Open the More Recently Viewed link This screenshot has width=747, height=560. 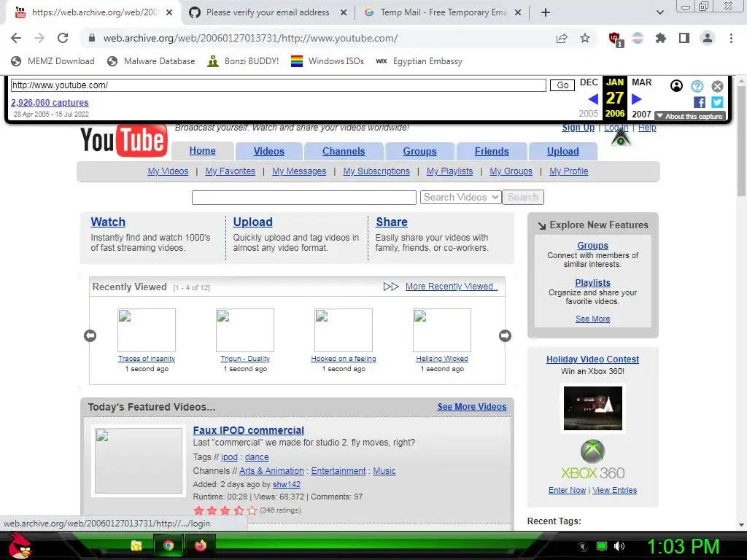451,286
